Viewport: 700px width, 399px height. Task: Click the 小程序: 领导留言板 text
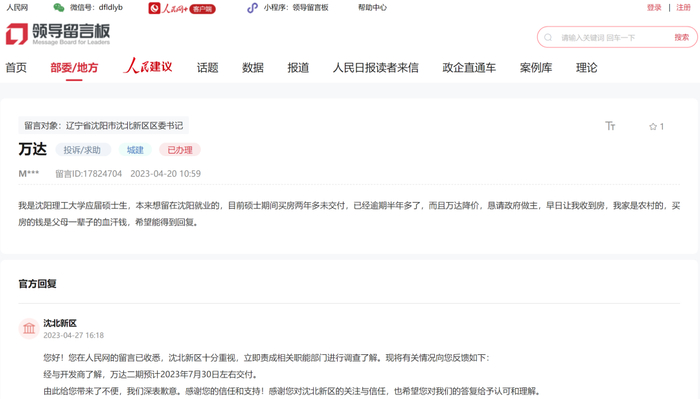point(296,8)
